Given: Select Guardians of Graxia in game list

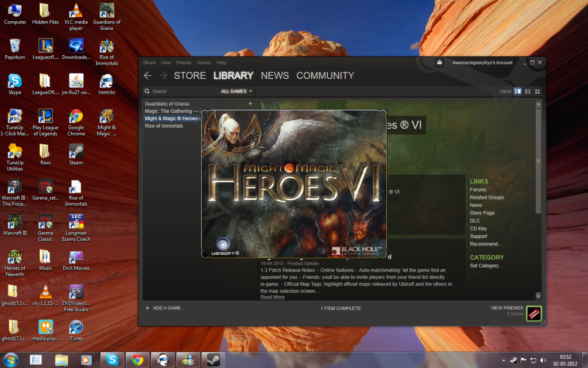Looking at the screenshot, I should coord(167,103).
